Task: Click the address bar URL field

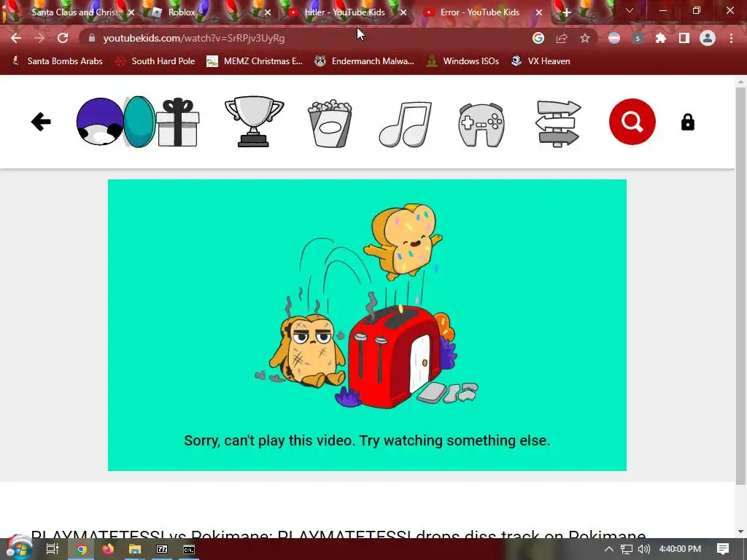Action: tap(305, 38)
